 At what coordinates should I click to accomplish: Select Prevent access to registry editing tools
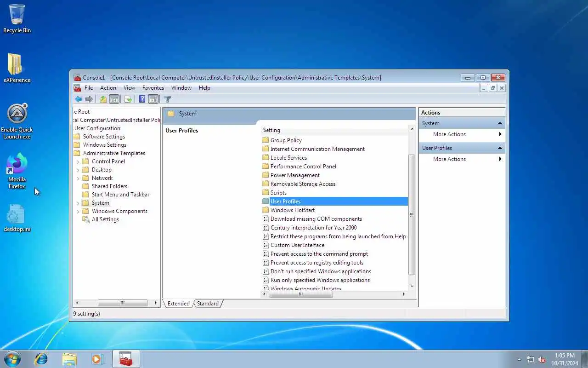[x=317, y=263]
